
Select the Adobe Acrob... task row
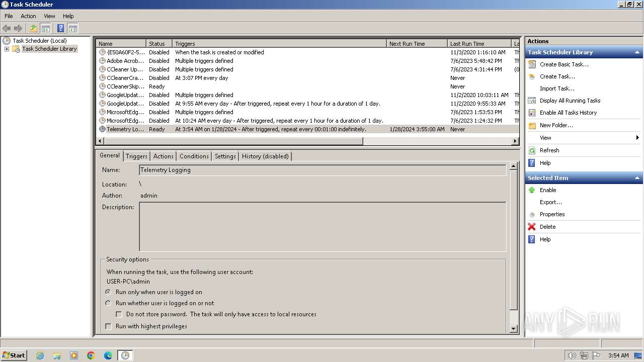pyautogui.click(x=307, y=61)
